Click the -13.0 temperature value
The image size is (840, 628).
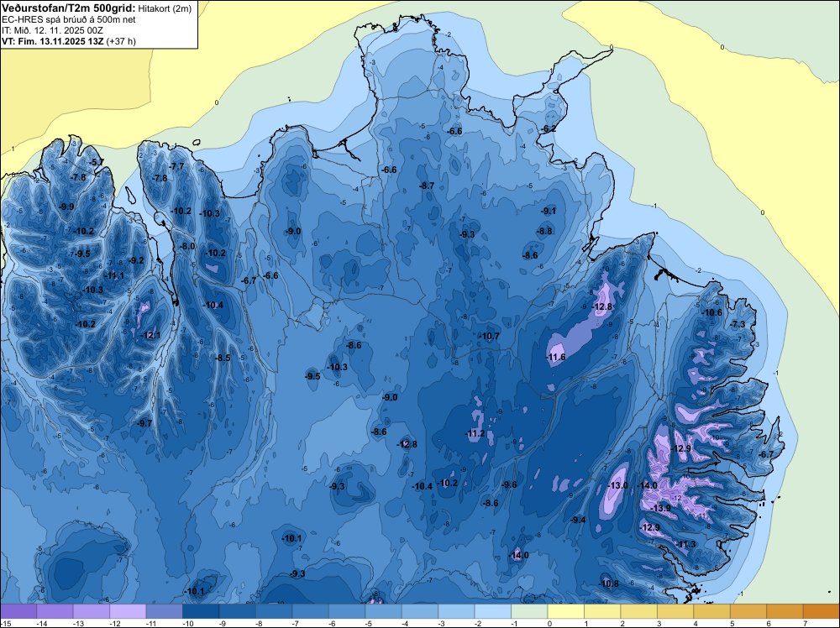click(618, 485)
